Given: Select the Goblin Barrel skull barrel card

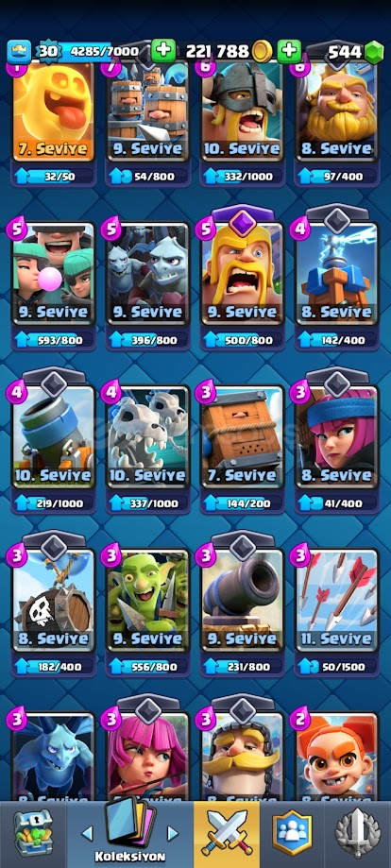Looking at the screenshot, I should point(54,600).
